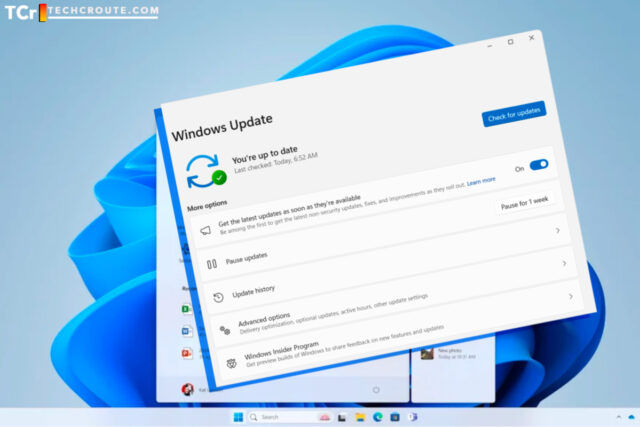Close the Windows Update window
This screenshot has width=640, height=427.
531,38
